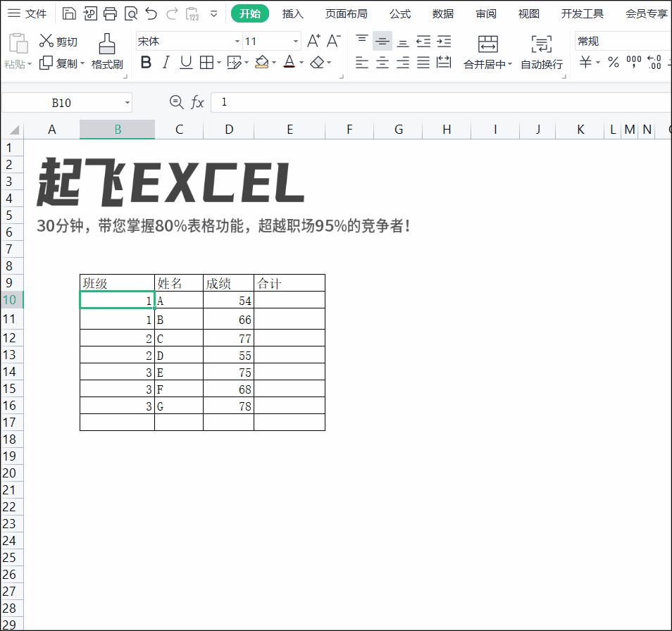Switch to the 数据 tab

442,14
